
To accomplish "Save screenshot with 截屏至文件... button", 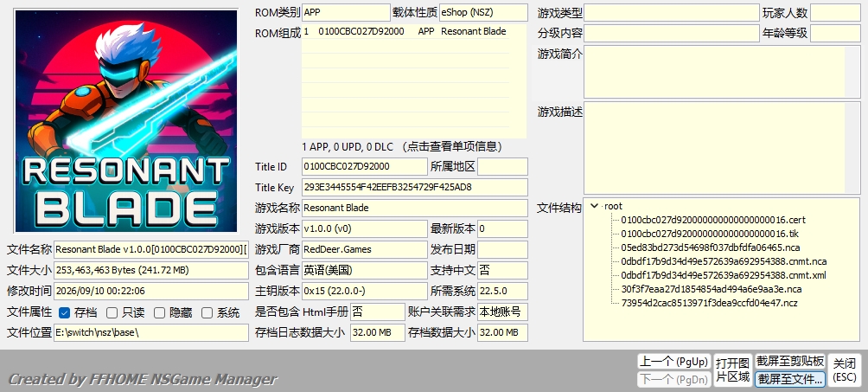I will 790,380.
